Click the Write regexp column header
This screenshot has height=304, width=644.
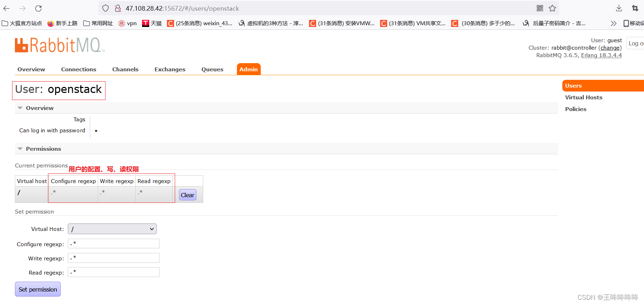tap(117, 181)
